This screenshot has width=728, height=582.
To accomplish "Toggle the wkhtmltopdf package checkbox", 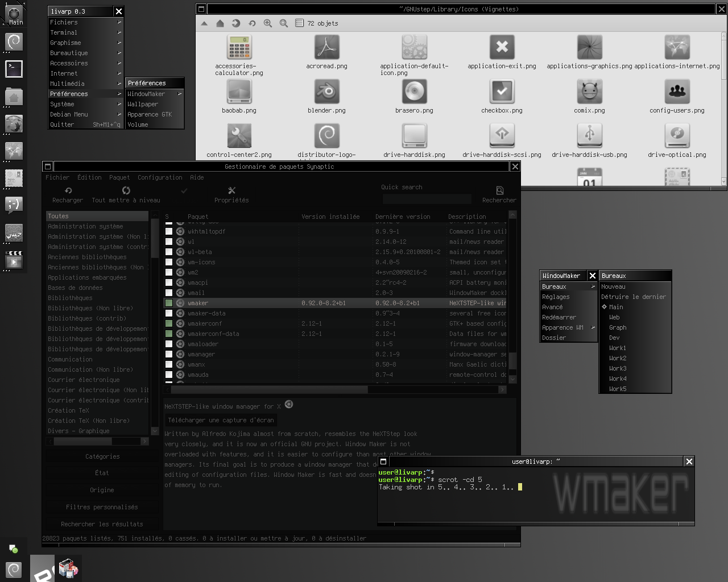I will (169, 231).
